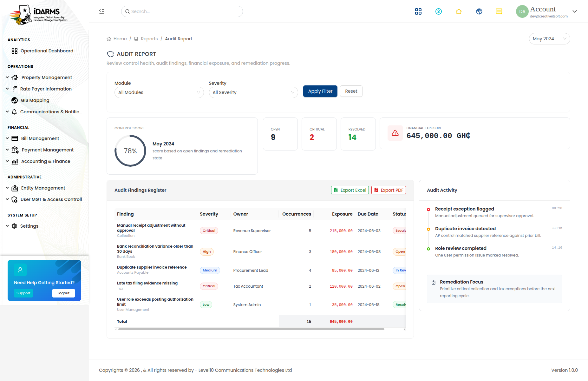This screenshot has height=381, width=588.
Task: Click the GIS Mapping globe icon
Action: tap(15, 100)
